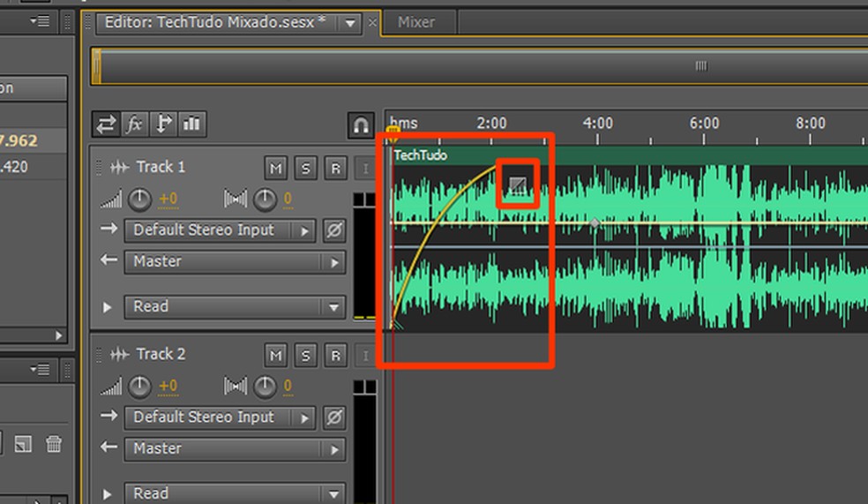Arm Track 2 for recording
The height and width of the screenshot is (504, 868).
(x=335, y=355)
